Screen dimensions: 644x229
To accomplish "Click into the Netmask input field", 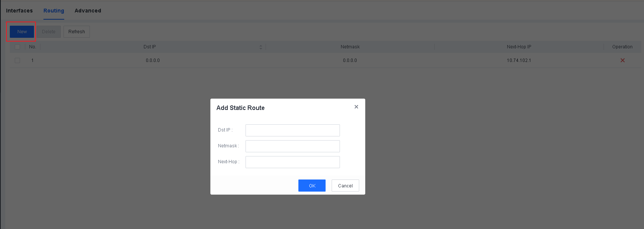I will [292, 146].
